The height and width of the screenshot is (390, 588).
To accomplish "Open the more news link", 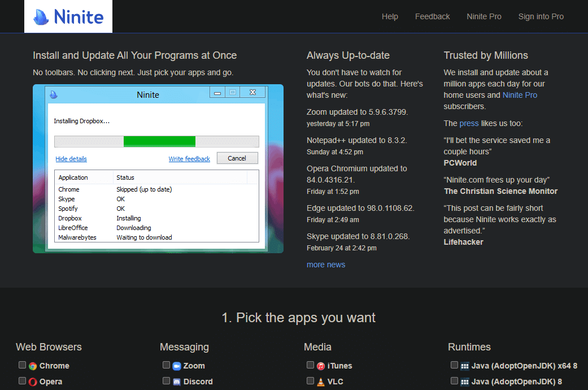I will point(326,265).
